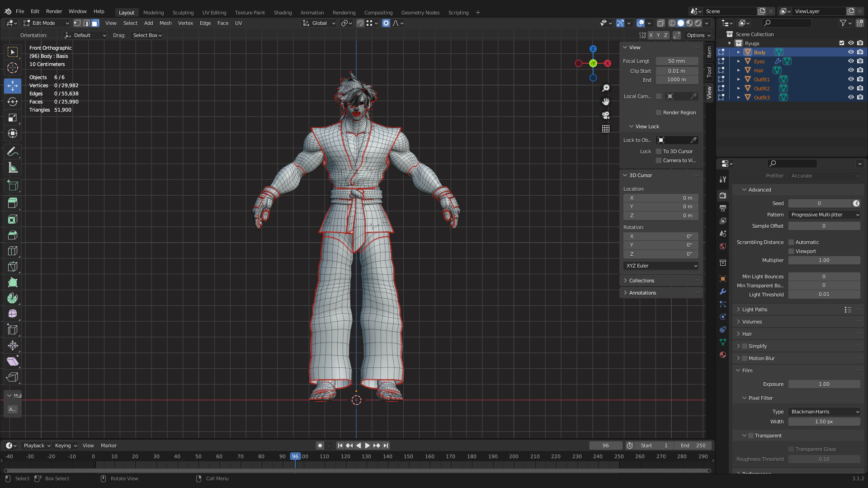
Task: Open the Item sidebar tab
Action: [x=709, y=52]
